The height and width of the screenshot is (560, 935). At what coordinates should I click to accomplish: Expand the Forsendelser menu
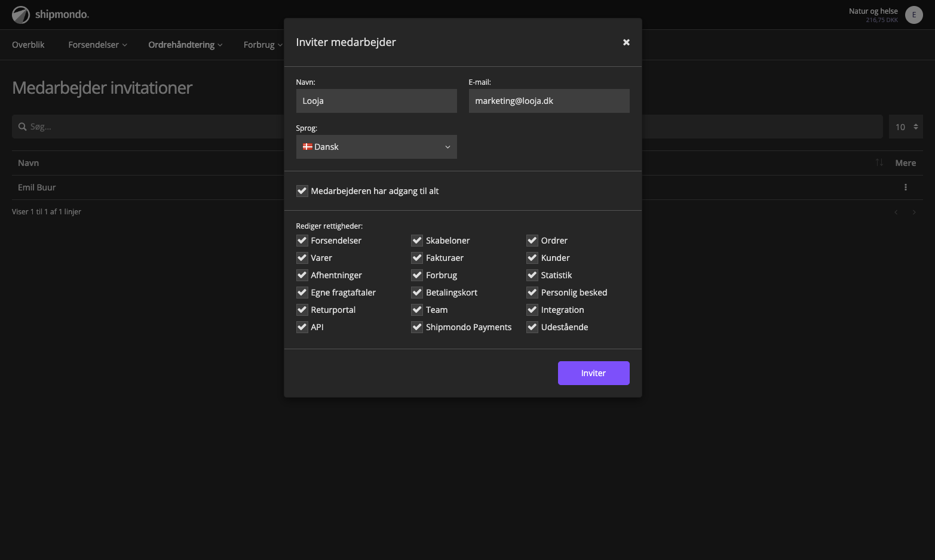point(97,45)
